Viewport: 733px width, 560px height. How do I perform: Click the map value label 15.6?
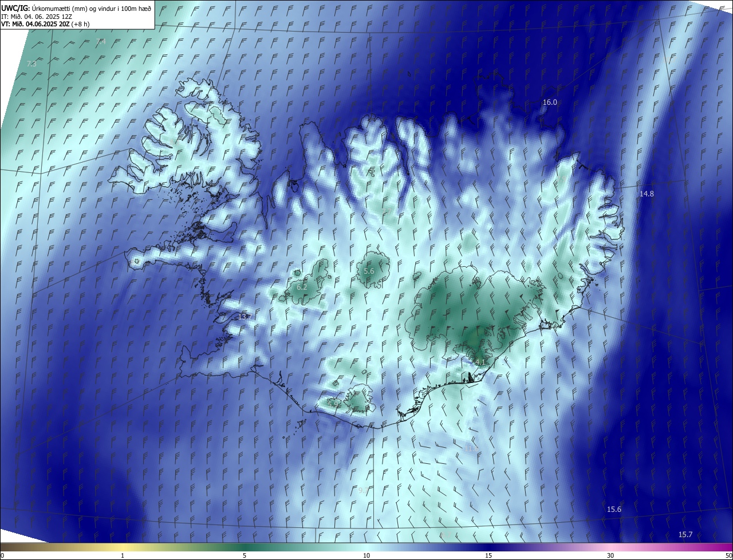(614, 509)
